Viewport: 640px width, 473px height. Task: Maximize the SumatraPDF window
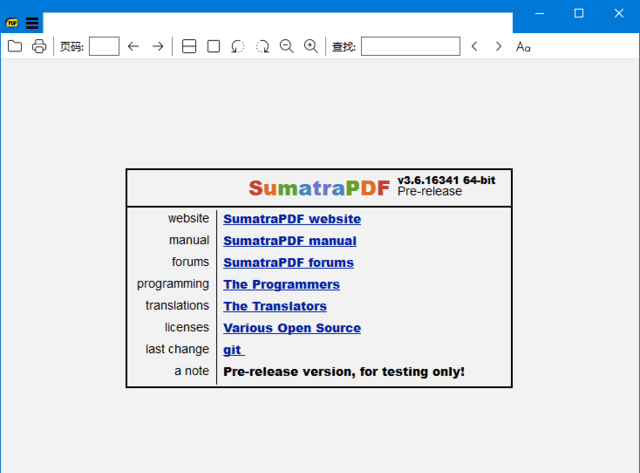coord(579,13)
